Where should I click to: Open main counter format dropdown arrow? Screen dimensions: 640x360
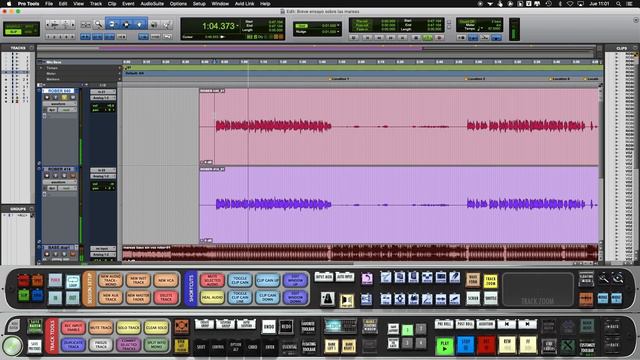[x=237, y=26]
